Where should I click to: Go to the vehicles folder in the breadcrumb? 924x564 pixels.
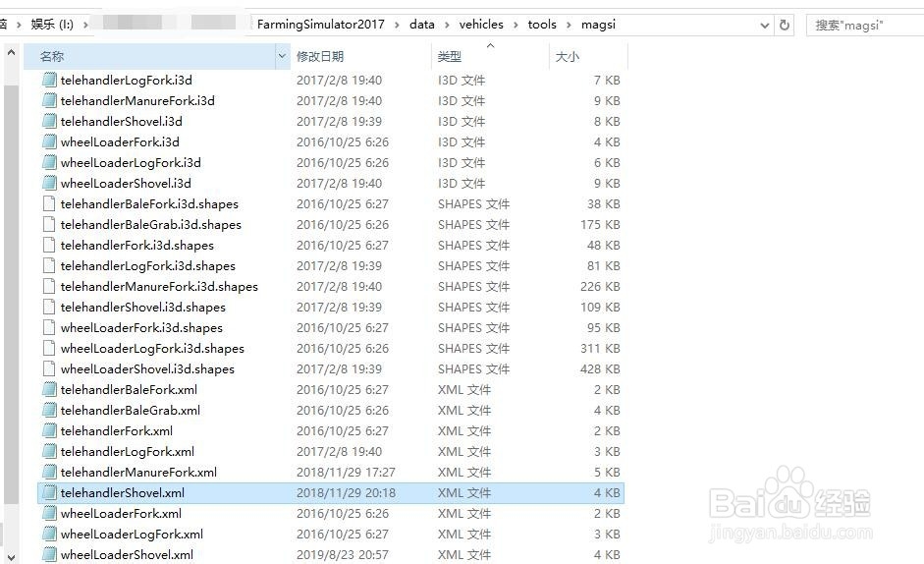coord(481,25)
